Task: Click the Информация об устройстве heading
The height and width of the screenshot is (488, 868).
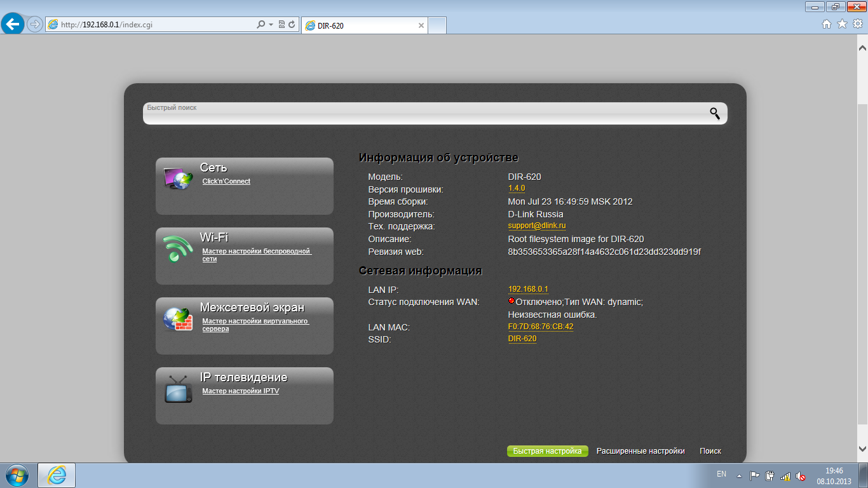Action: 438,158
